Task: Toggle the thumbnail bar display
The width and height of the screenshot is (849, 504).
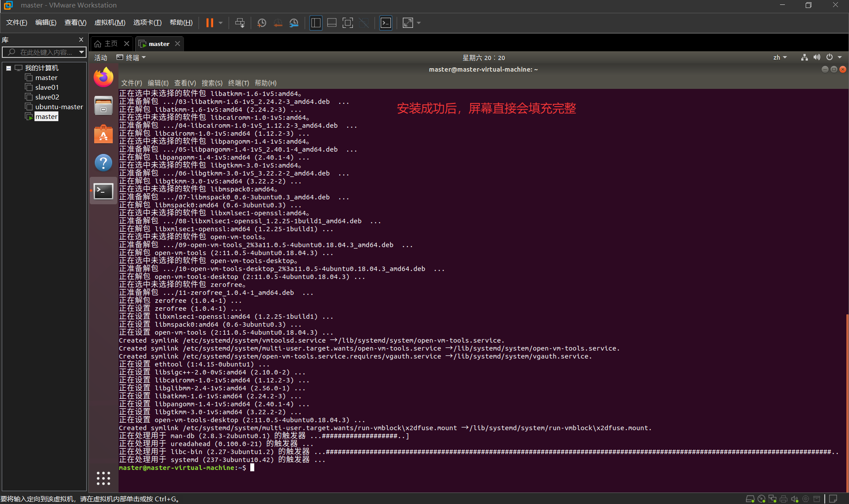Action: coord(332,23)
